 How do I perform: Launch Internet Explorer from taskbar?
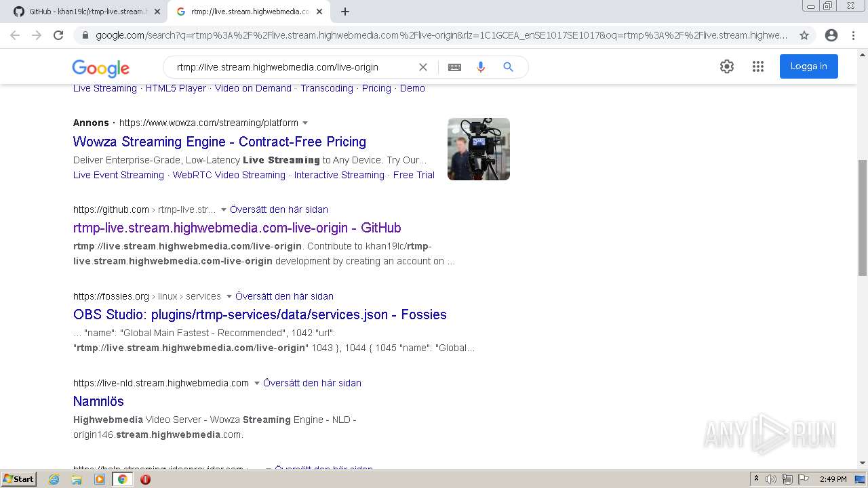(54, 479)
